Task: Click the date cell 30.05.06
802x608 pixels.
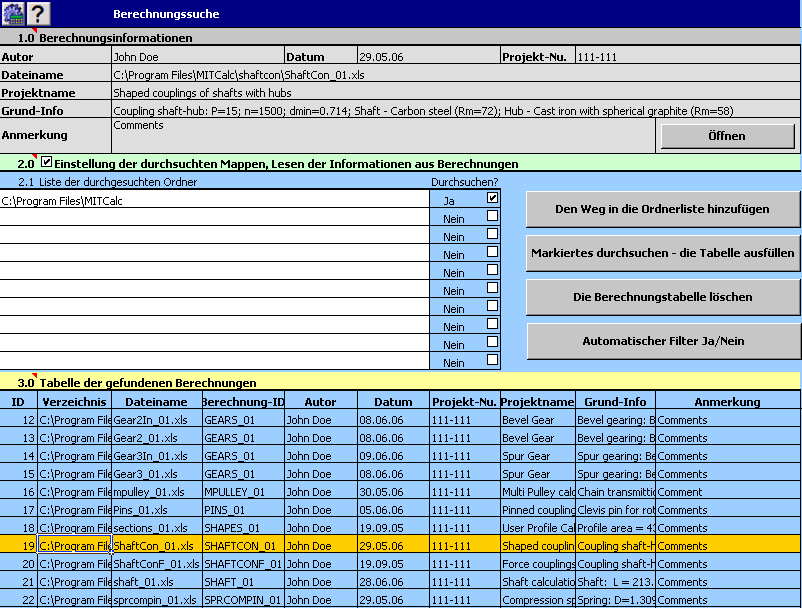Action: [393, 492]
